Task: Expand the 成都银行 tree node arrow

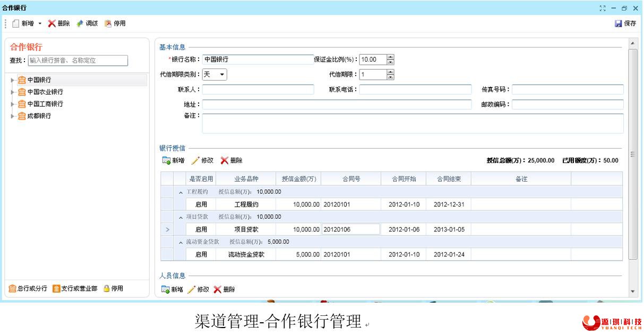Action: (x=13, y=116)
